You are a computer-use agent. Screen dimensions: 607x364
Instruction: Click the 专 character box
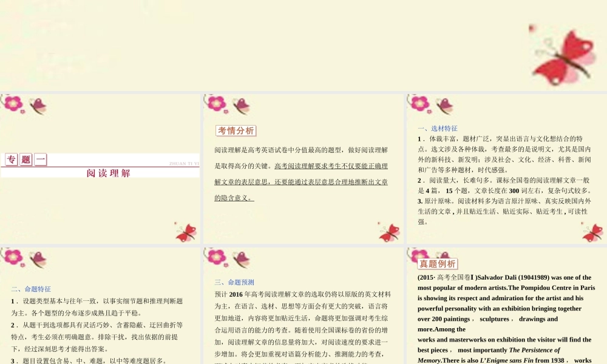(11, 160)
